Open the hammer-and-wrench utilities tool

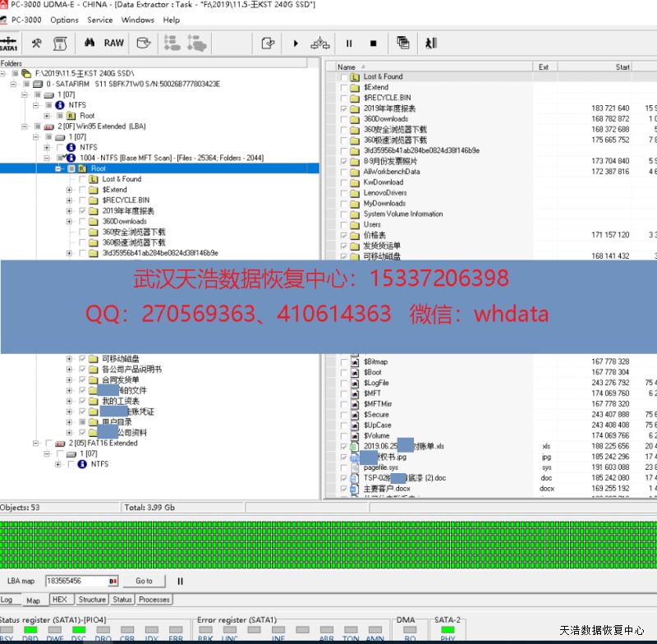pos(36,44)
